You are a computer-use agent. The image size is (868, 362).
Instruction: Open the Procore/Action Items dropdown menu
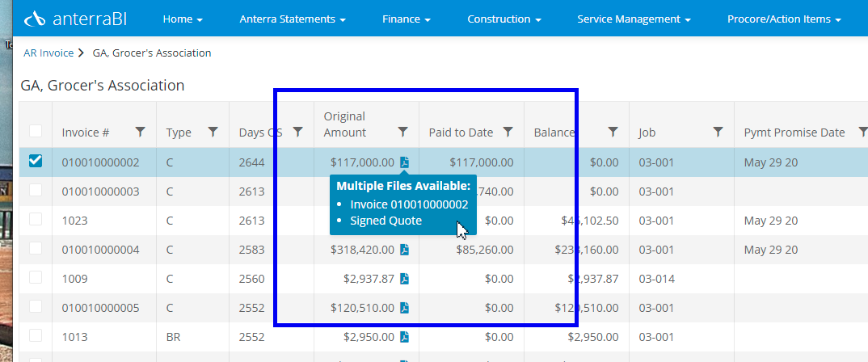784,19
